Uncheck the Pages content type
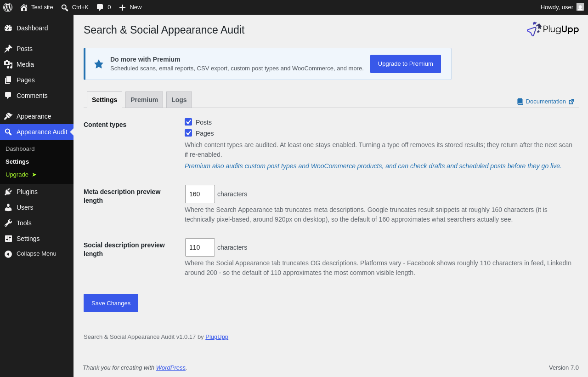The height and width of the screenshot is (377, 588). (188, 133)
